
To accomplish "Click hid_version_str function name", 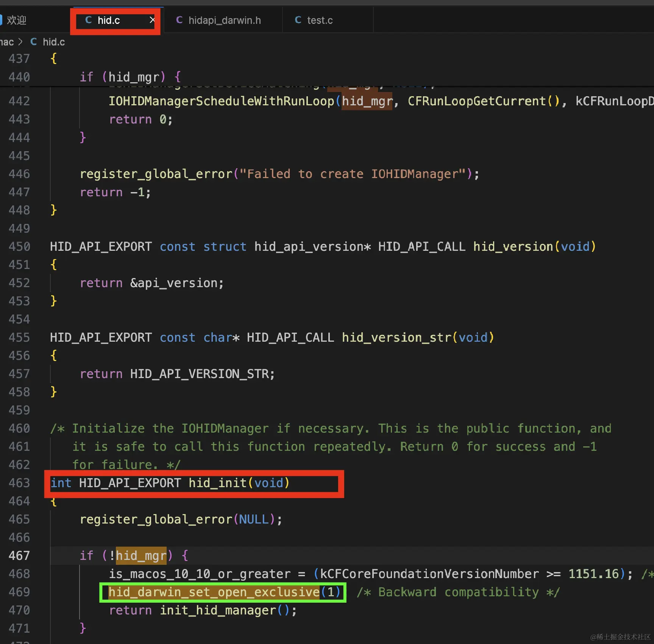I will 397,338.
